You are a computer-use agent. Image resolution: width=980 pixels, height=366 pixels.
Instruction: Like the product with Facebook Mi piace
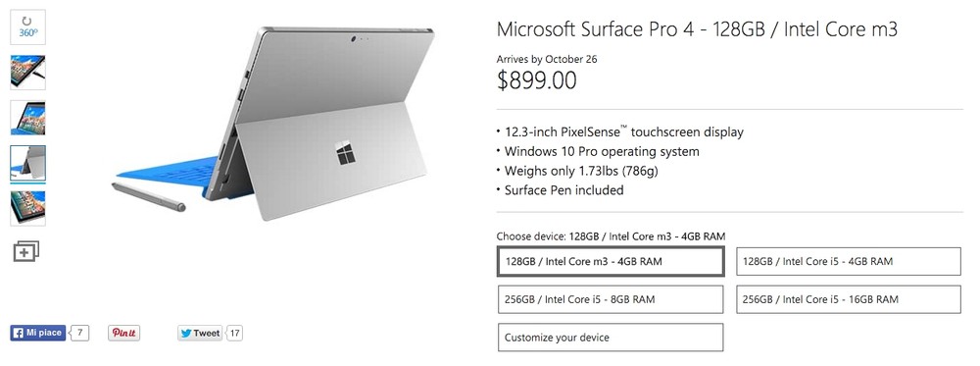click(x=38, y=333)
